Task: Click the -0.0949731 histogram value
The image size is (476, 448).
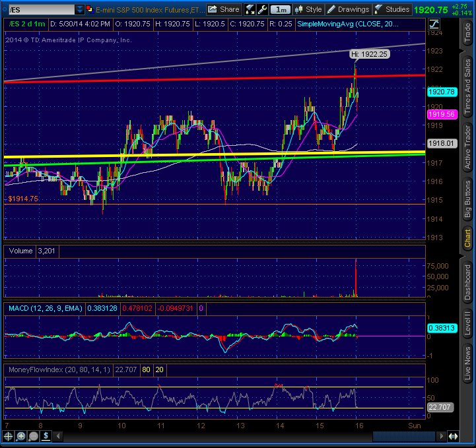Action: [x=176, y=309]
